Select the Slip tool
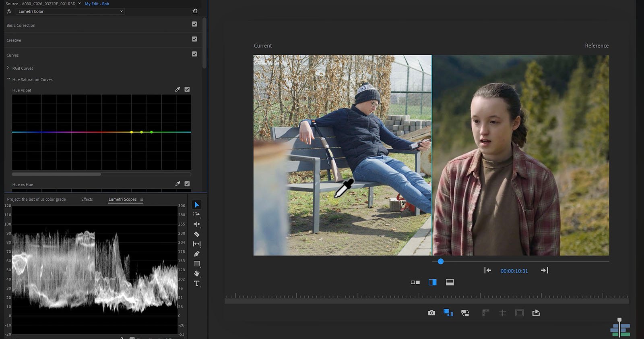 tap(196, 244)
